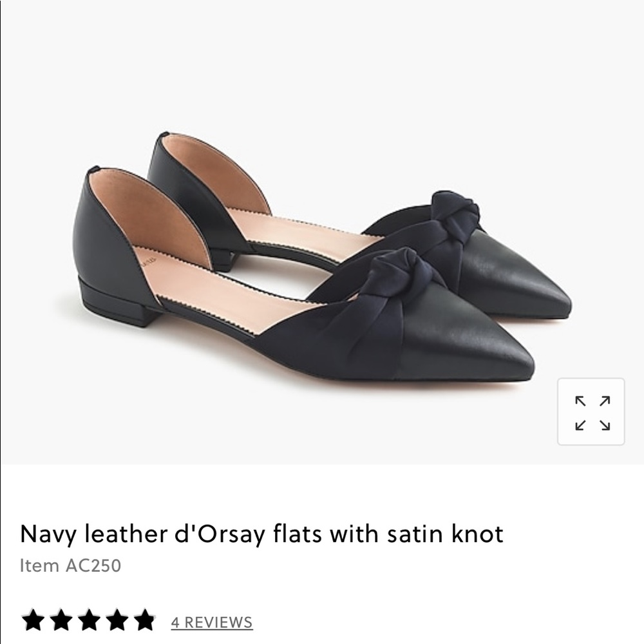Select the lower-right expand arrow

pyautogui.click(x=604, y=425)
